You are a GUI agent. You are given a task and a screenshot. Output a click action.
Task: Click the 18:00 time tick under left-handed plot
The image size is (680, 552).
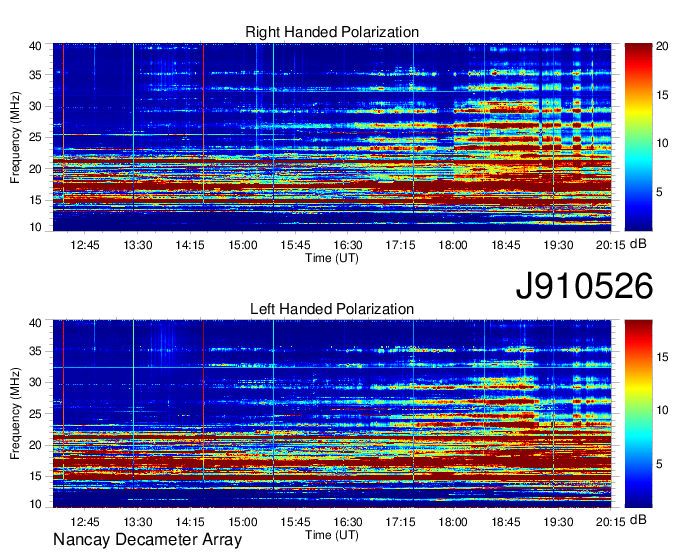point(453,522)
